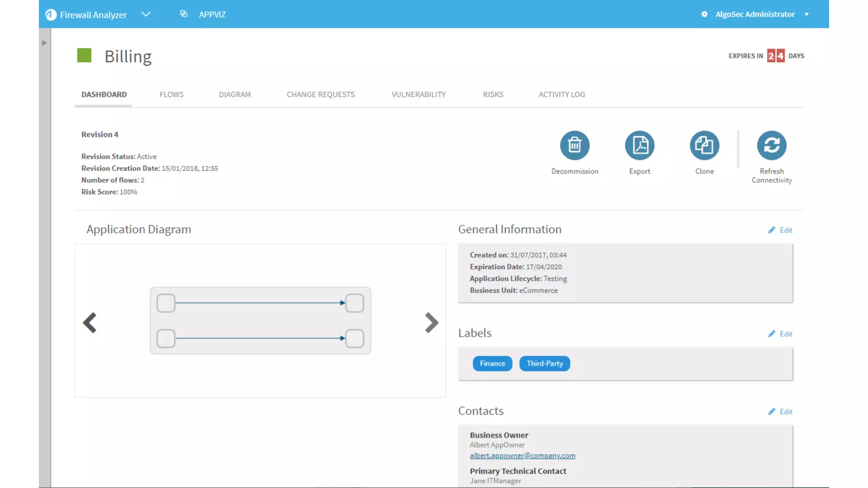This screenshot has width=868, height=488.
Task: Go to next application diagram slide
Action: point(431,323)
